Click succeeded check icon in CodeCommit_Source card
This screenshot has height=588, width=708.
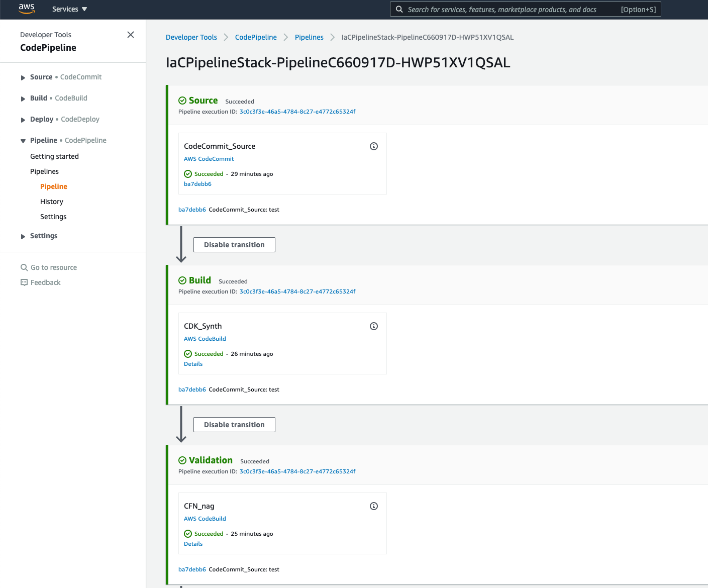pyautogui.click(x=188, y=174)
